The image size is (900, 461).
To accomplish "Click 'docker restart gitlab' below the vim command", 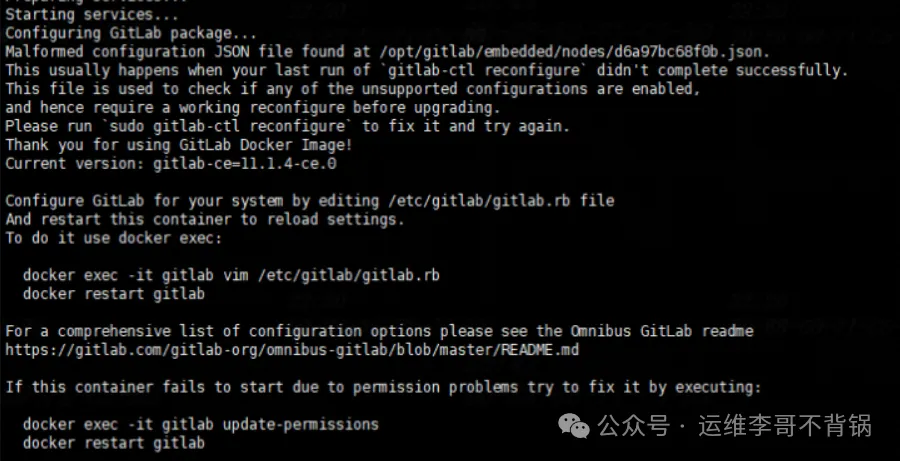I will tap(114, 294).
